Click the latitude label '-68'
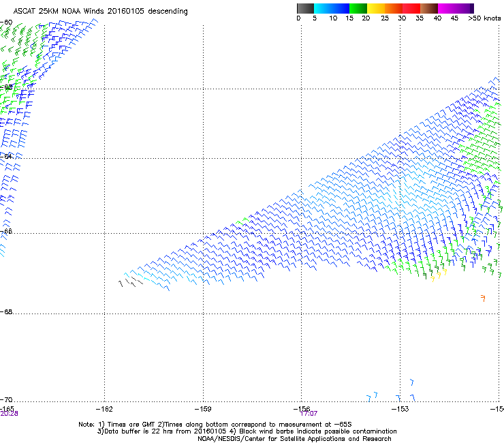 (6, 312)
